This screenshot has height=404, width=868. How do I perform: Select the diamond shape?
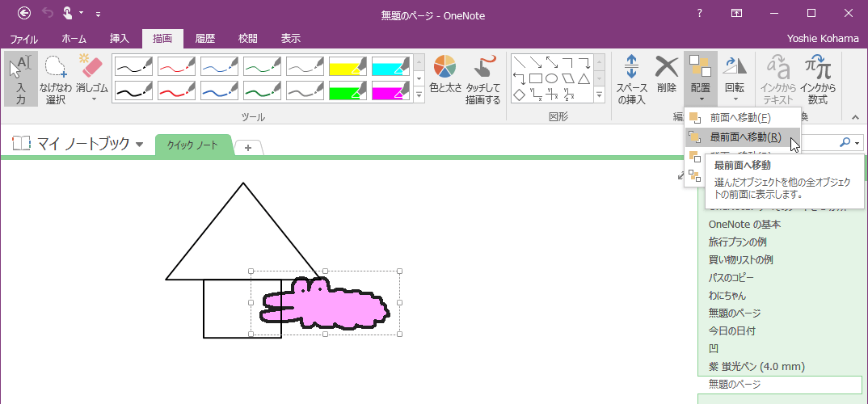tap(519, 95)
